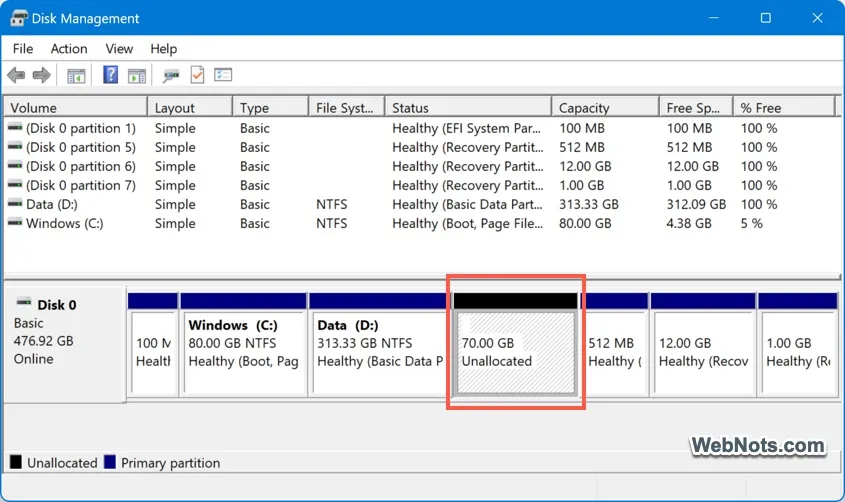Click the Disk Management title bar icon
The height and width of the screenshot is (502, 845).
[x=18, y=18]
